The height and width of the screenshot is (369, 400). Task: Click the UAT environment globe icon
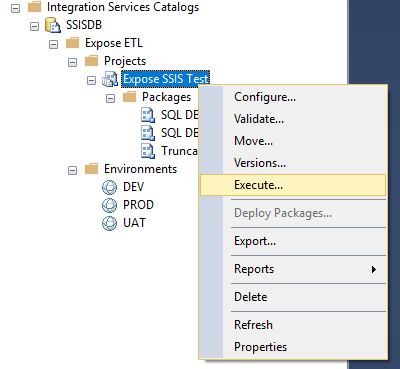coord(110,223)
